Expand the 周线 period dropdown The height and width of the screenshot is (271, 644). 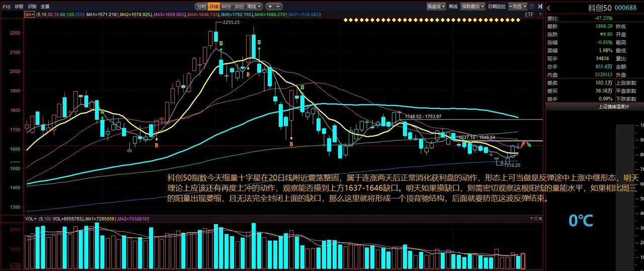click(254, 7)
